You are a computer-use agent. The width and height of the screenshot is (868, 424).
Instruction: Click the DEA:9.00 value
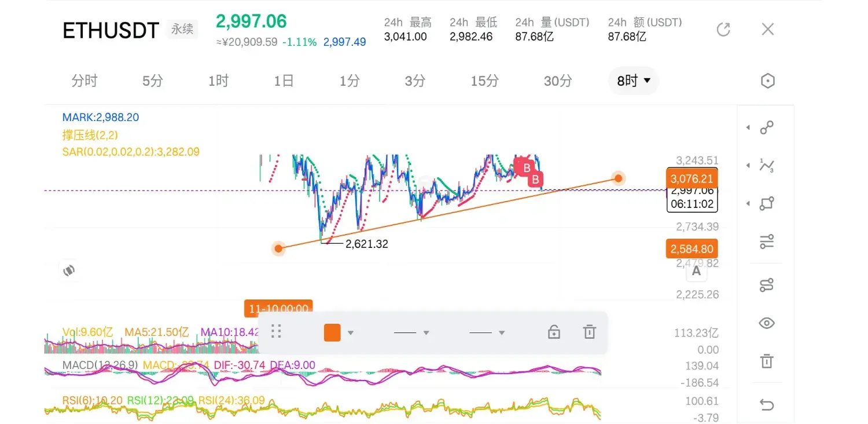(292, 365)
